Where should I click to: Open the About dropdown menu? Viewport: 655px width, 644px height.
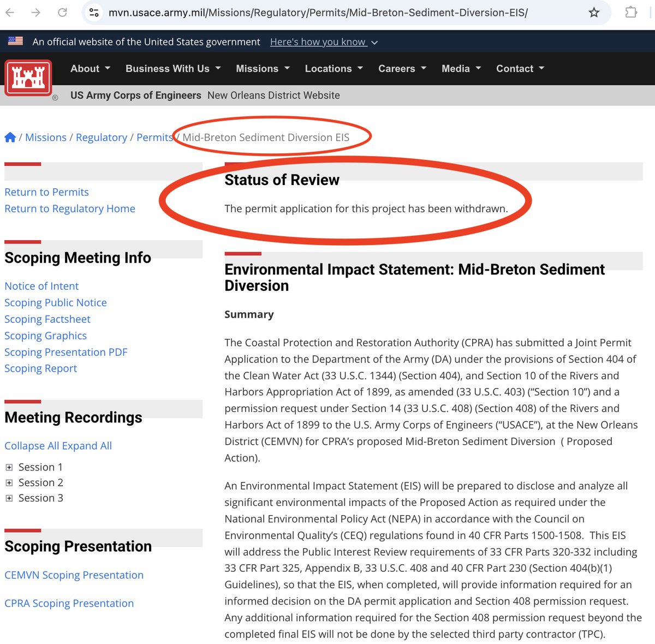[90, 69]
